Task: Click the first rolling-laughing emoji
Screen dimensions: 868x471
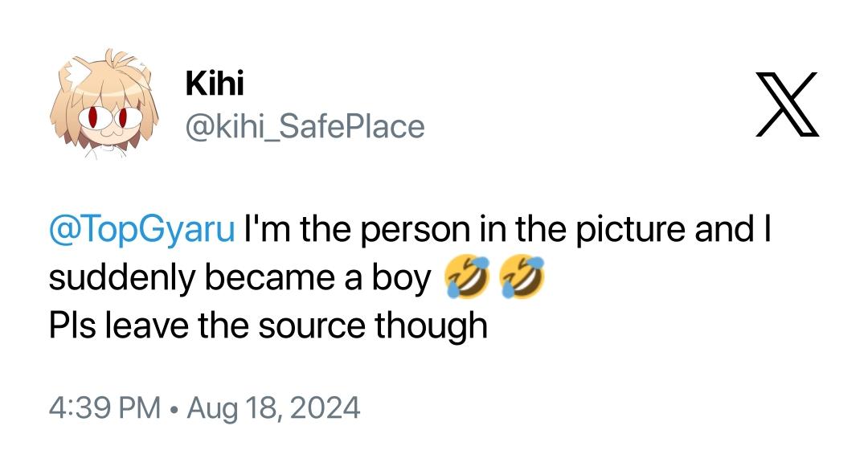Action: (x=467, y=276)
